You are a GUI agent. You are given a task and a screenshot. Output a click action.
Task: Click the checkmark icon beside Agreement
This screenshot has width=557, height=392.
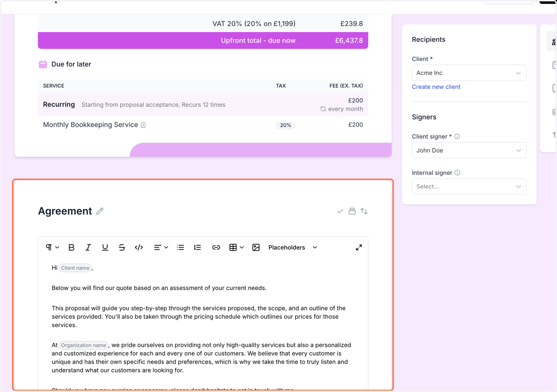[340, 211]
